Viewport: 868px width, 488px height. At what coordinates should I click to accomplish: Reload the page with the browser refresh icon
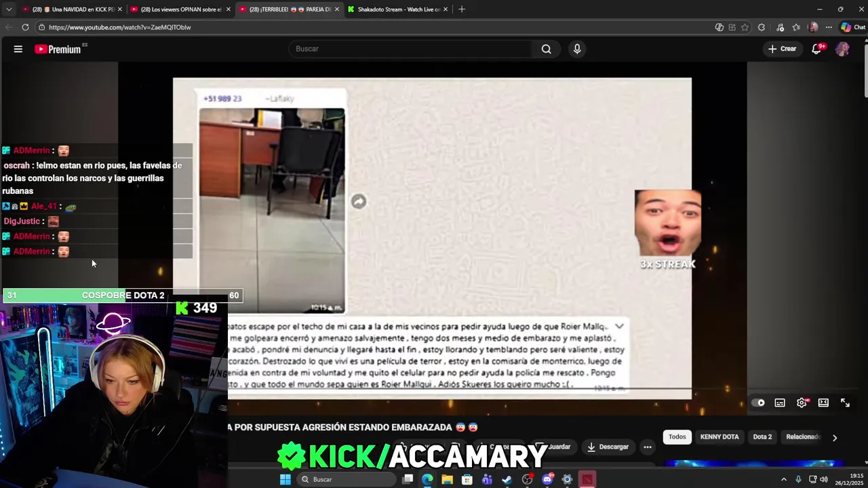[x=25, y=27]
